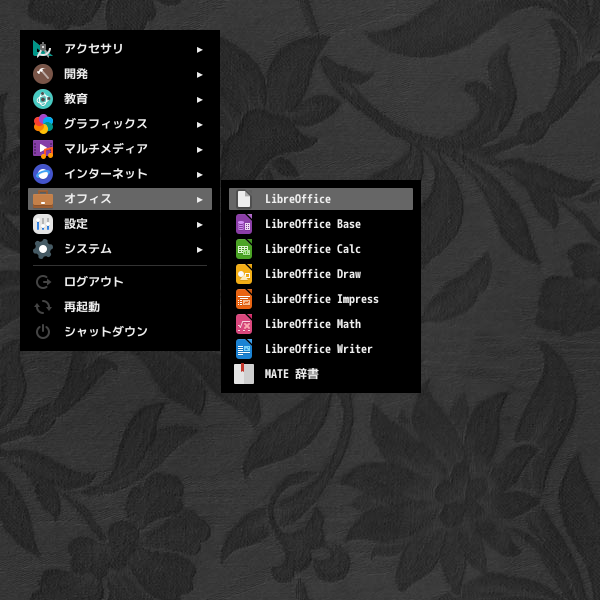This screenshot has height=600, width=600.
Task: Click the briefcase icon for オフィス
Action: [x=43, y=199]
